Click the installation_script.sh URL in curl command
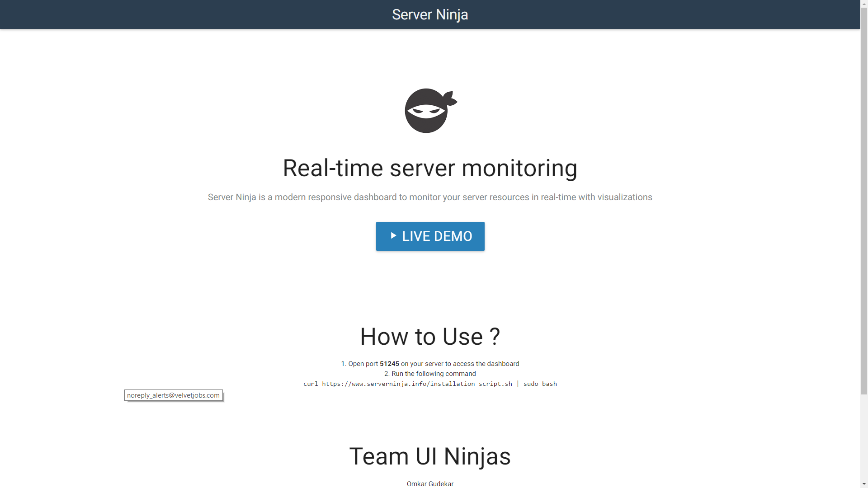This screenshot has height=488, width=868. point(417,384)
